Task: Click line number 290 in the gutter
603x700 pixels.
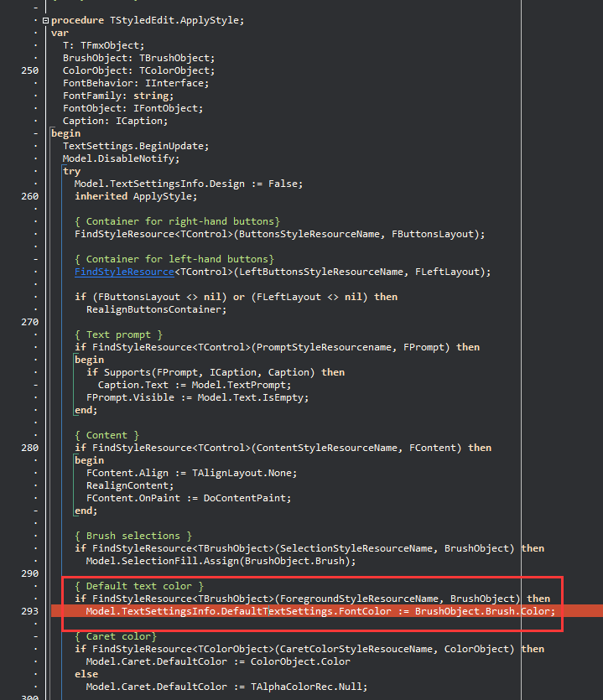Action: [x=30, y=573]
